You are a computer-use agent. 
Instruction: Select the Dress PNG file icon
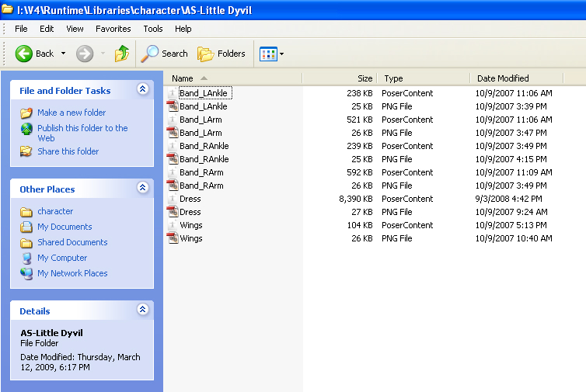coord(173,212)
